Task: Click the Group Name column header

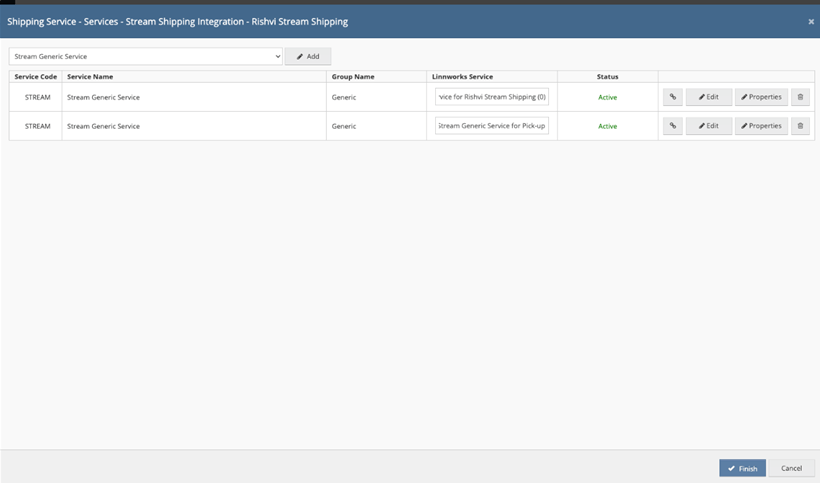Action: click(x=353, y=77)
